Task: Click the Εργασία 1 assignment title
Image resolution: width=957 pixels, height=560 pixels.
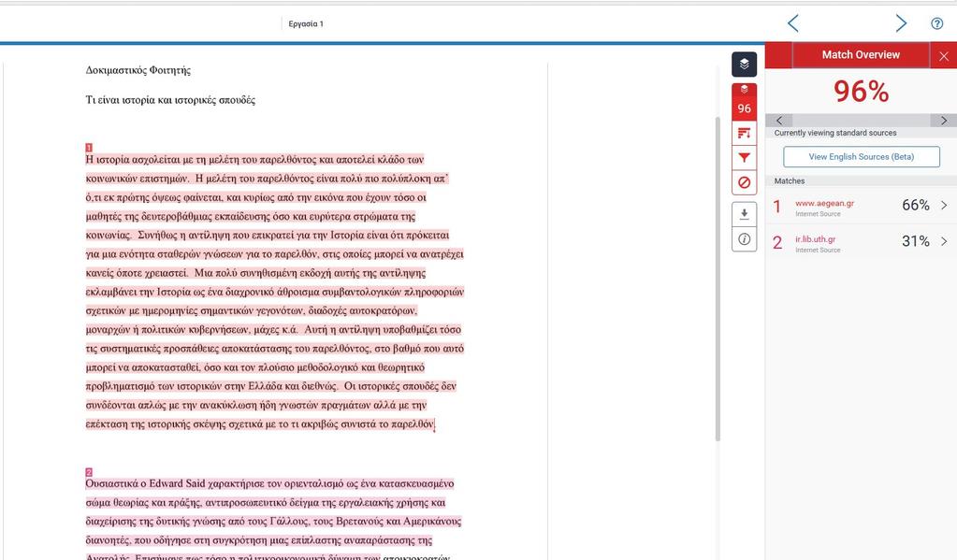Action: pos(306,23)
